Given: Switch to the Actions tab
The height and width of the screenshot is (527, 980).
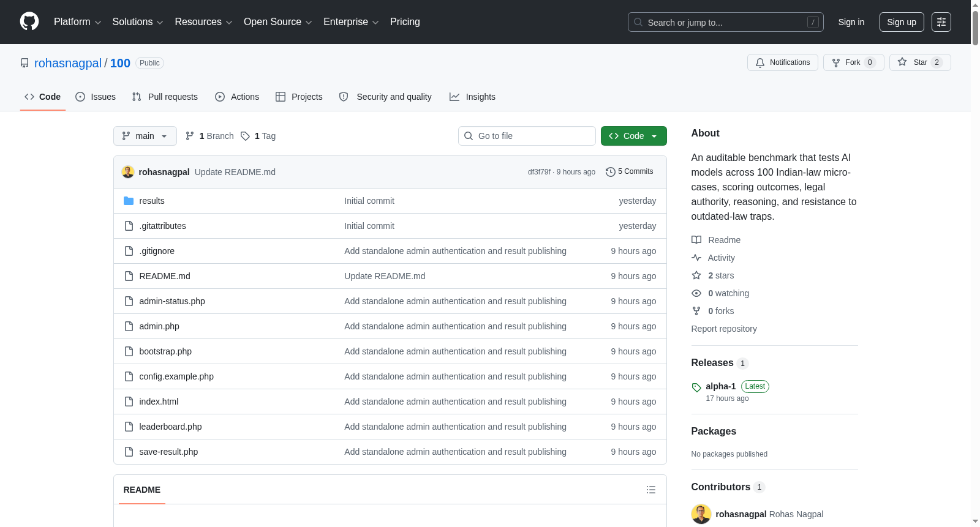Looking at the screenshot, I should point(237,97).
